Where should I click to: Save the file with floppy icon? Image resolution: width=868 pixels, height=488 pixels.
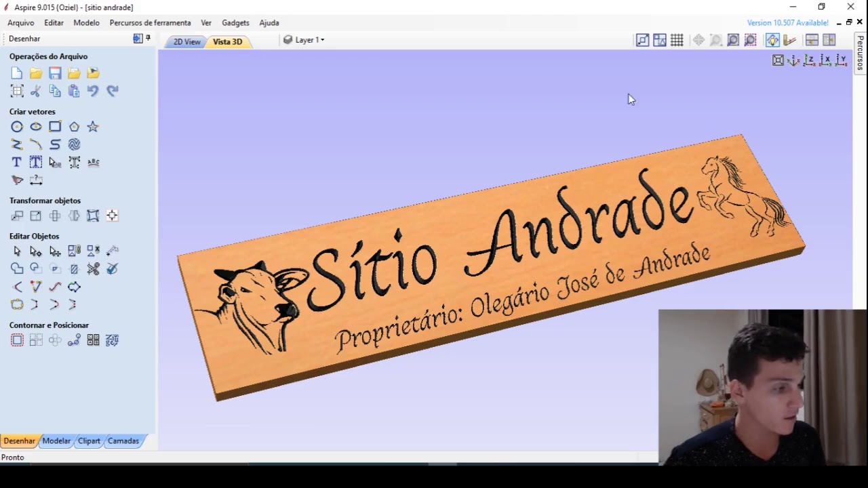coord(55,73)
